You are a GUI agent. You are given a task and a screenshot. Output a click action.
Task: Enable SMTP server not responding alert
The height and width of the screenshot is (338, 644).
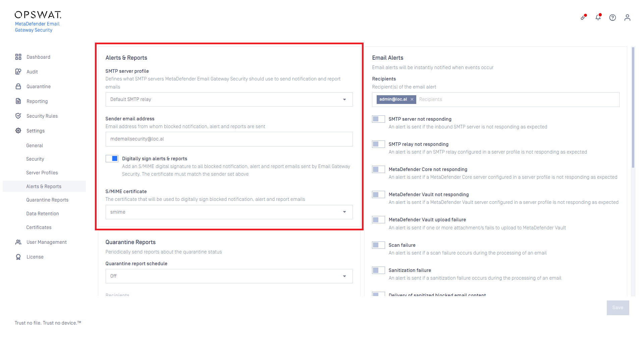coord(378,119)
